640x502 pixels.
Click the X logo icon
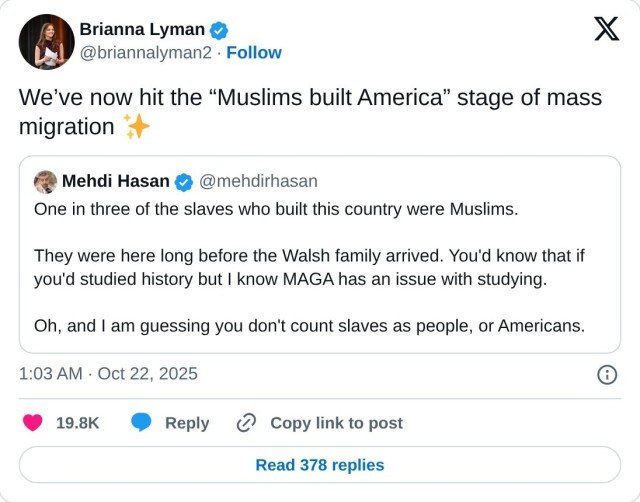[606, 29]
